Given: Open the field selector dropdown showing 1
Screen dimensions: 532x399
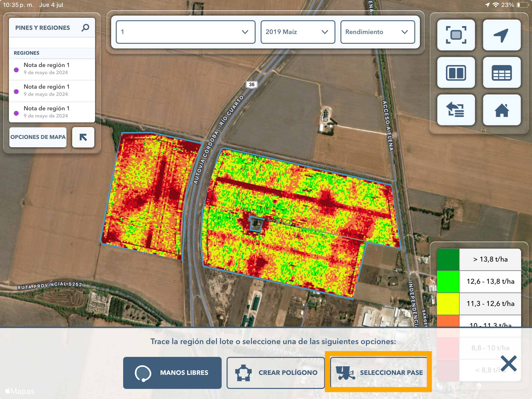Looking at the screenshot, I should [185, 32].
